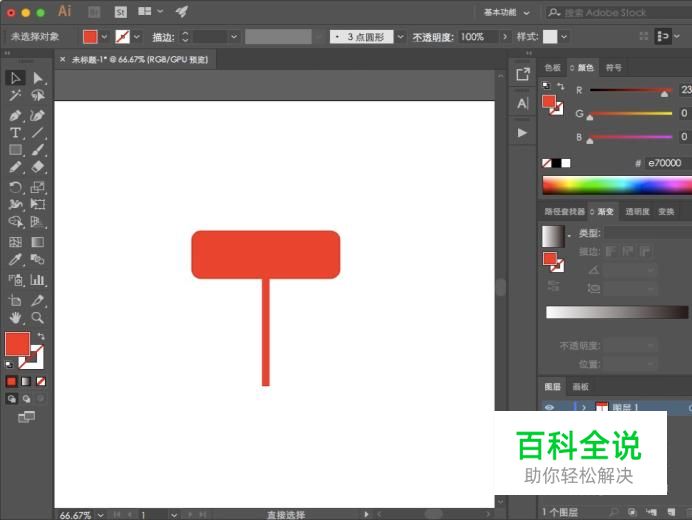Screen dimensions: 692x520
Task: Swap fill and stroke in toolbar
Action: point(41,336)
